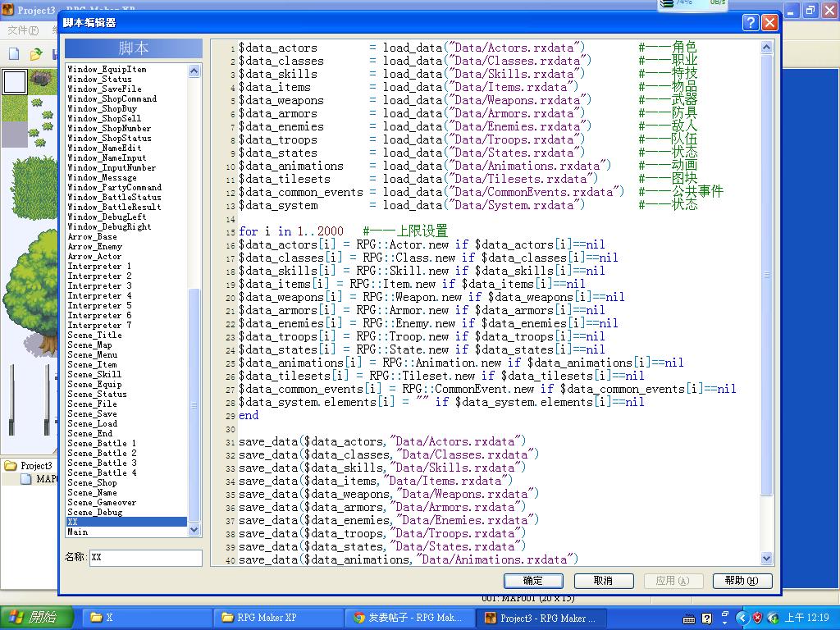Select Scene_Save script
Screen dimensions: 840x630
[x=92, y=413]
